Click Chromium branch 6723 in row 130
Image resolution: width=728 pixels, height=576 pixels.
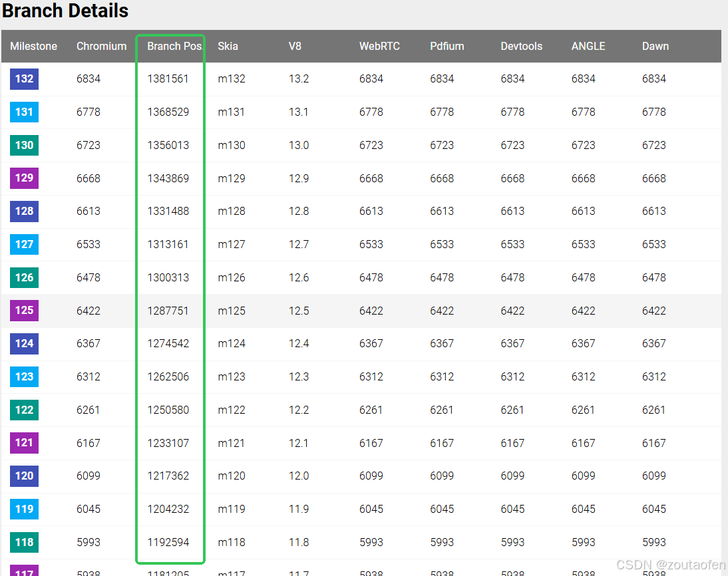point(89,145)
